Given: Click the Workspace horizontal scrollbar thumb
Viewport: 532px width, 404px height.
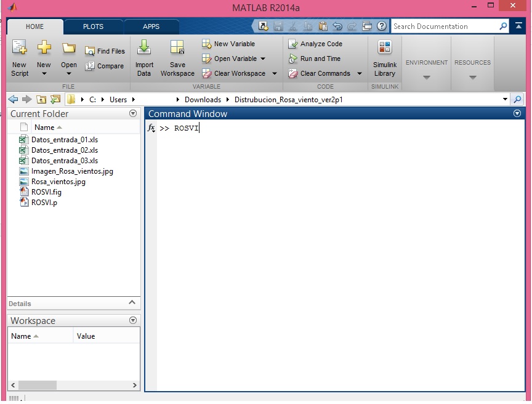Looking at the screenshot, I should click(x=38, y=385).
